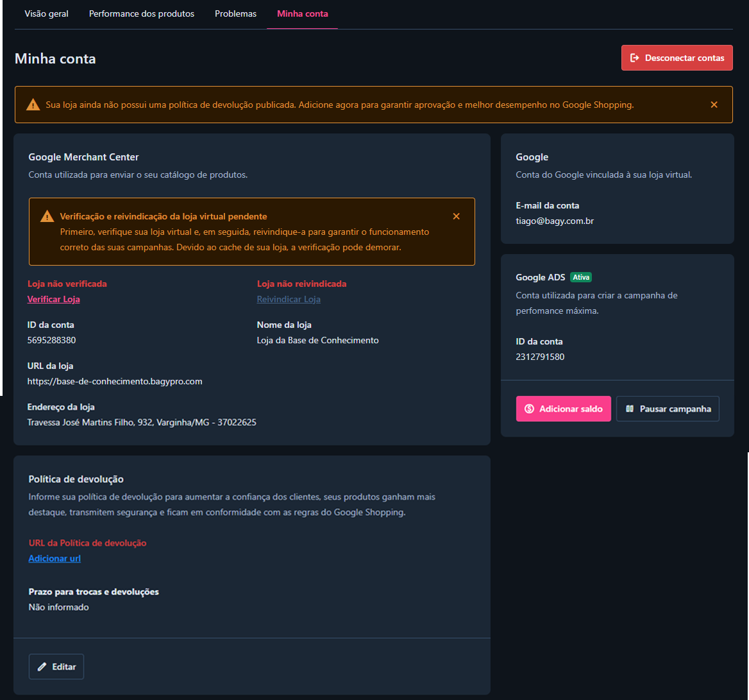749x700 pixels.
Task: Select the Minha conta tab
Action: 303,14
